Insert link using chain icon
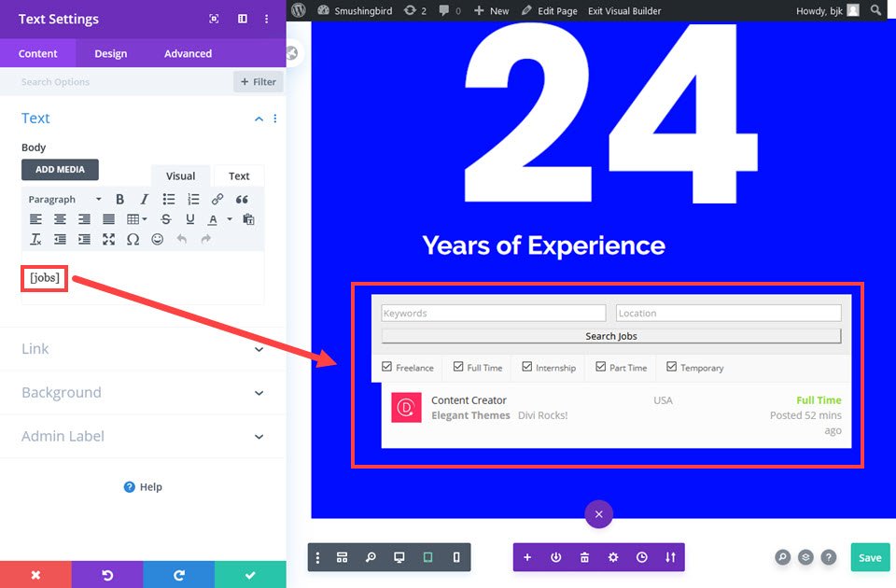This screenshot has height=588, width=896. click(x=217, y=199)
